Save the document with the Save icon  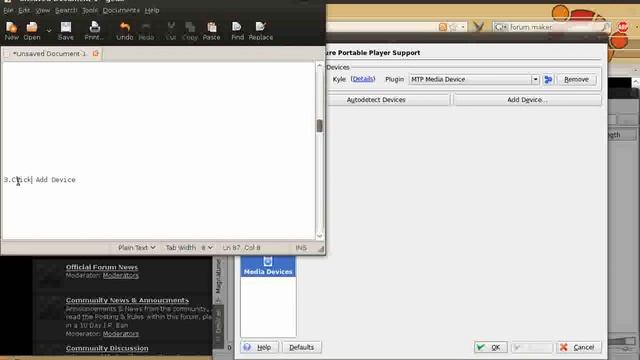pyautogui.click(x=66, y=31)
